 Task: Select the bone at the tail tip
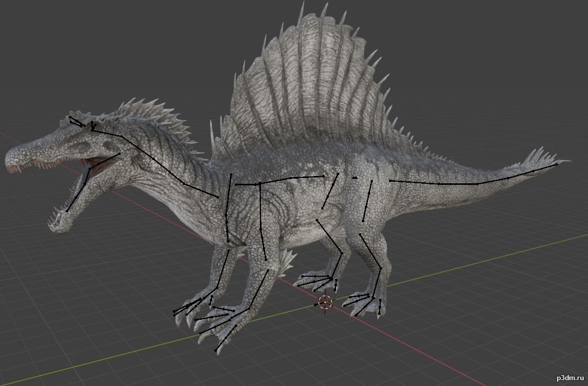545,168
